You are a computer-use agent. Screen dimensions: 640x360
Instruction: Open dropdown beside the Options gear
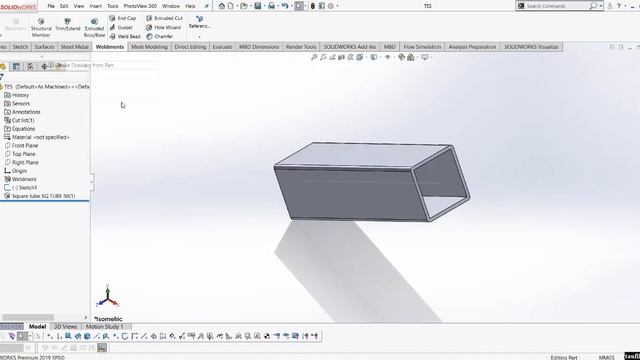click(x=337, y=6)
